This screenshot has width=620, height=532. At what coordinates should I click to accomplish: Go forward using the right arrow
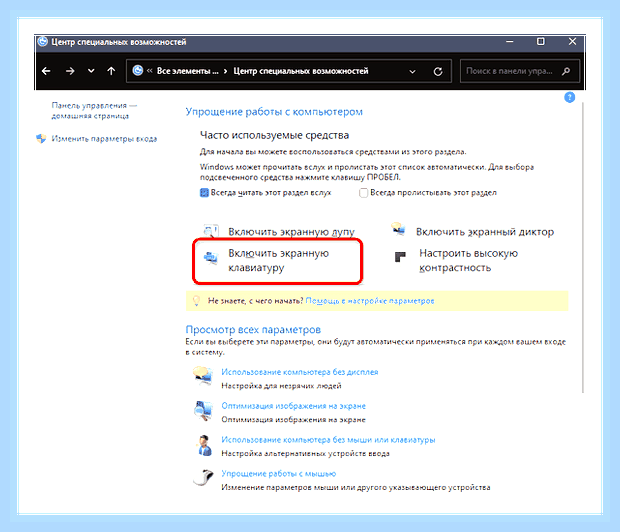(70, 71)
